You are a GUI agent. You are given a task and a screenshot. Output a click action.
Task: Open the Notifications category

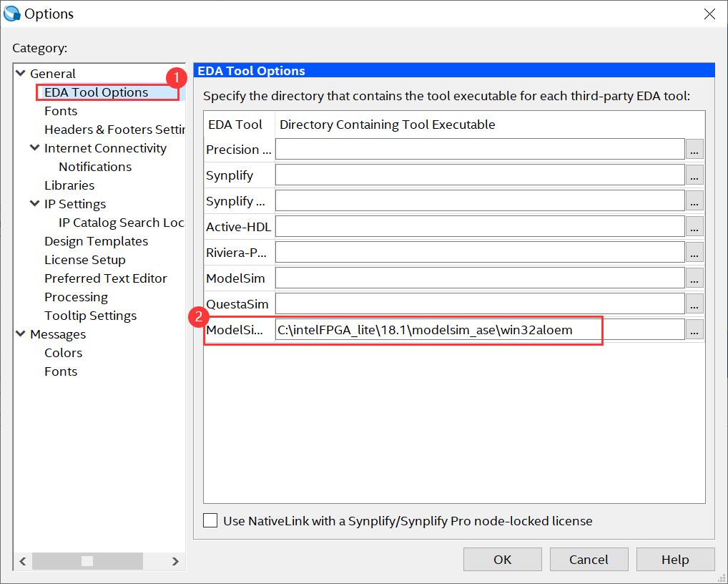pyautogui.click(x=95, y=166)
